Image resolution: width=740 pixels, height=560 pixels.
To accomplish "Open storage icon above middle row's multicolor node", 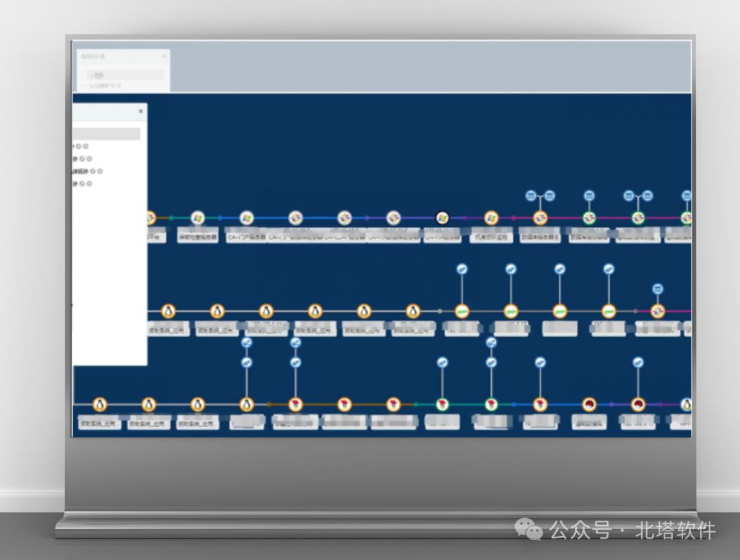I will click(x=658, y=289).
